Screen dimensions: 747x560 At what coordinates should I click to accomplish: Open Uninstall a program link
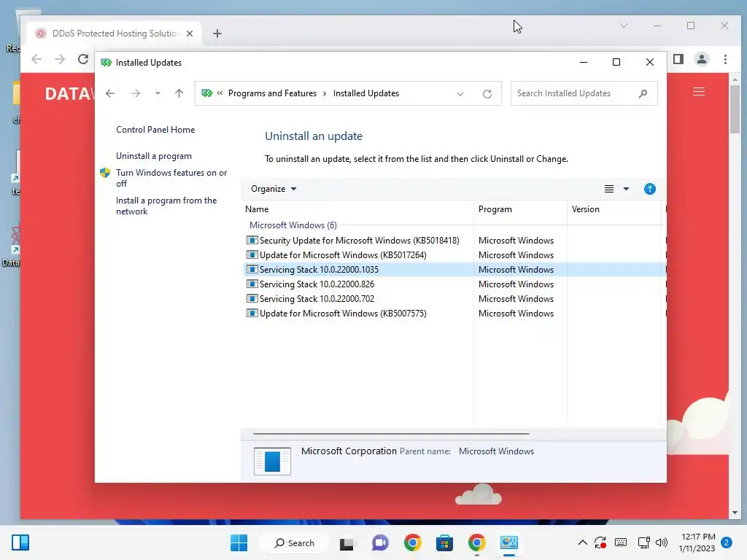pyautogui.click(x=154, y=156)
